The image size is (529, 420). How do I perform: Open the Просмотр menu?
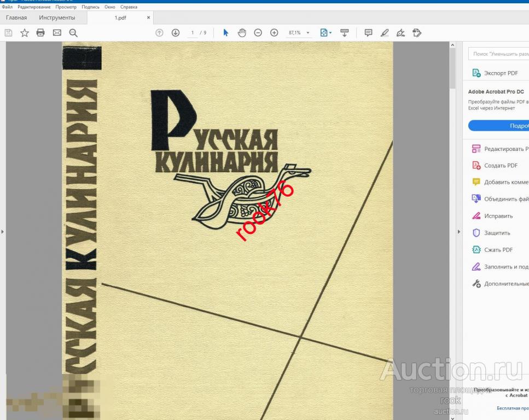tap(66, 7)
